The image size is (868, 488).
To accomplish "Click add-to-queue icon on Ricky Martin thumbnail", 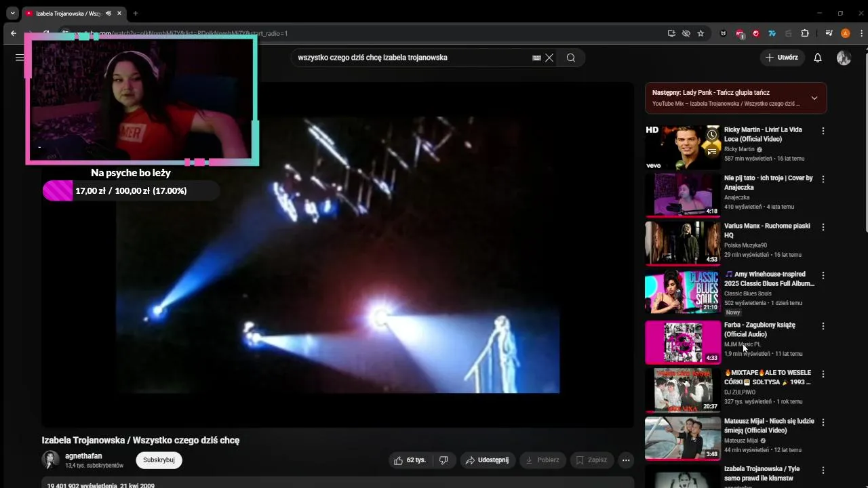I will coord(711,152).
